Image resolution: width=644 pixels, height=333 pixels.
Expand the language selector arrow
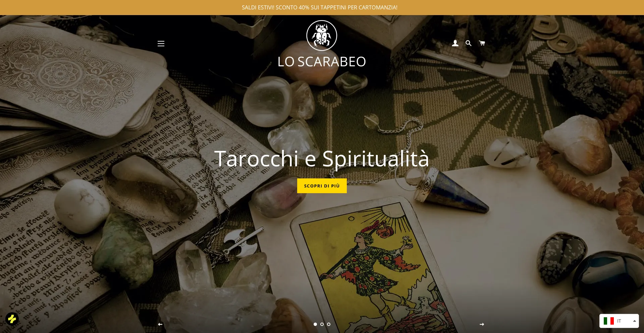(635, 321)
